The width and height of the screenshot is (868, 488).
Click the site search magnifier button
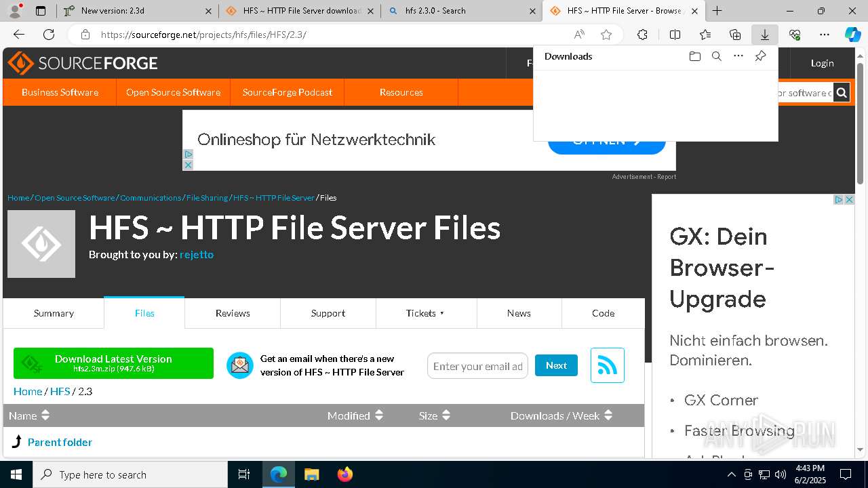(x=842, y=93)
